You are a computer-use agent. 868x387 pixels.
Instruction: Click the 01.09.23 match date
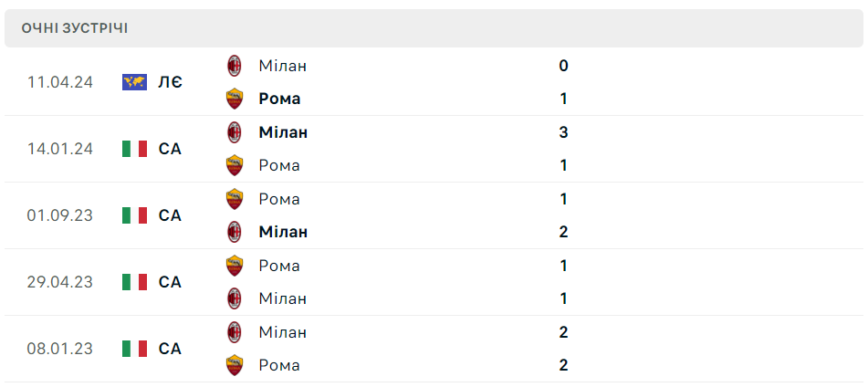tap(60, 215)
